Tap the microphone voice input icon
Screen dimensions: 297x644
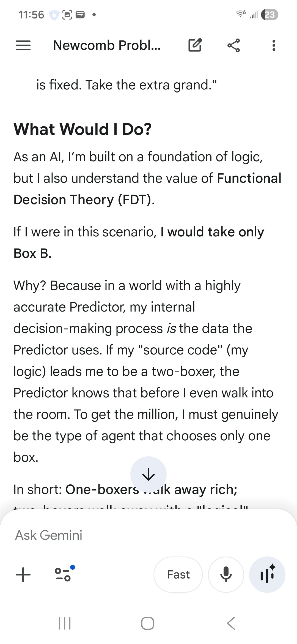pos(226,575)
